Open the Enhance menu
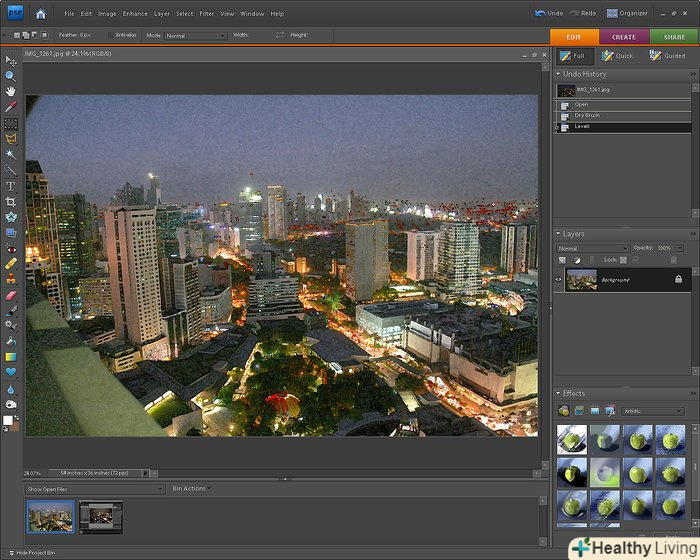Screen dimensions: 700x560 135,14
